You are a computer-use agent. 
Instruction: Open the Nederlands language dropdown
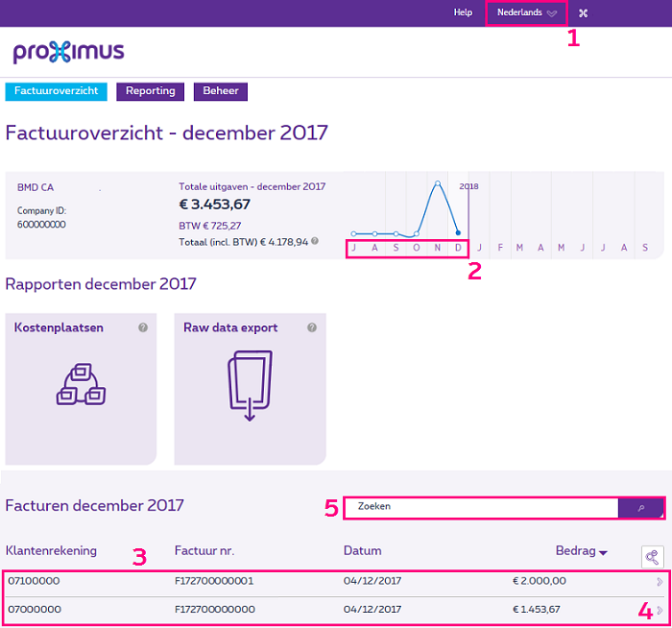click(526, 12)
